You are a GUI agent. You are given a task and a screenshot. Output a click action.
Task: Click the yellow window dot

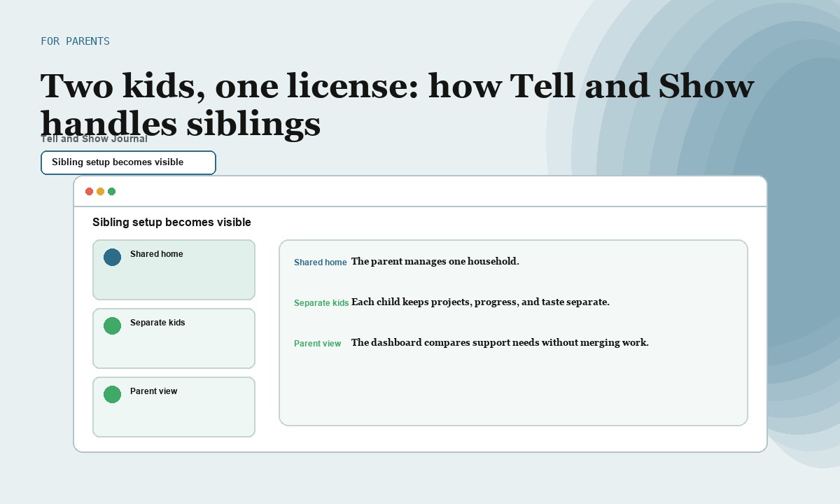tap(100, 191)
